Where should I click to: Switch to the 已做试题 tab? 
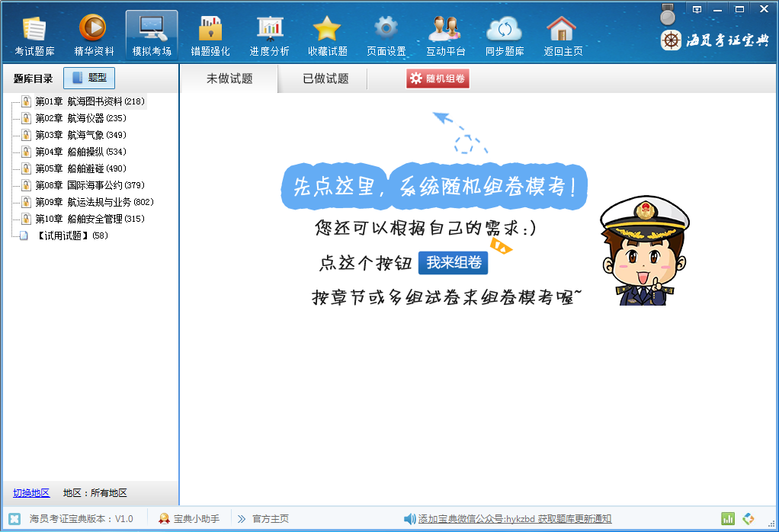(x=325, y=79)
